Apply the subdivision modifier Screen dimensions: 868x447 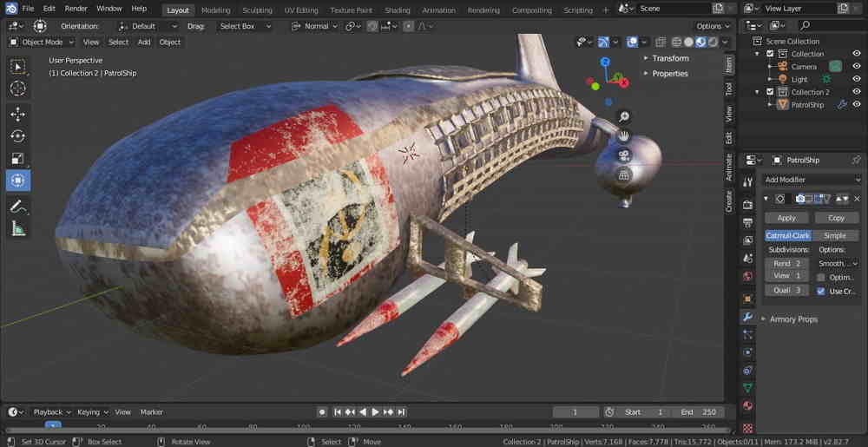coord(786,218)
